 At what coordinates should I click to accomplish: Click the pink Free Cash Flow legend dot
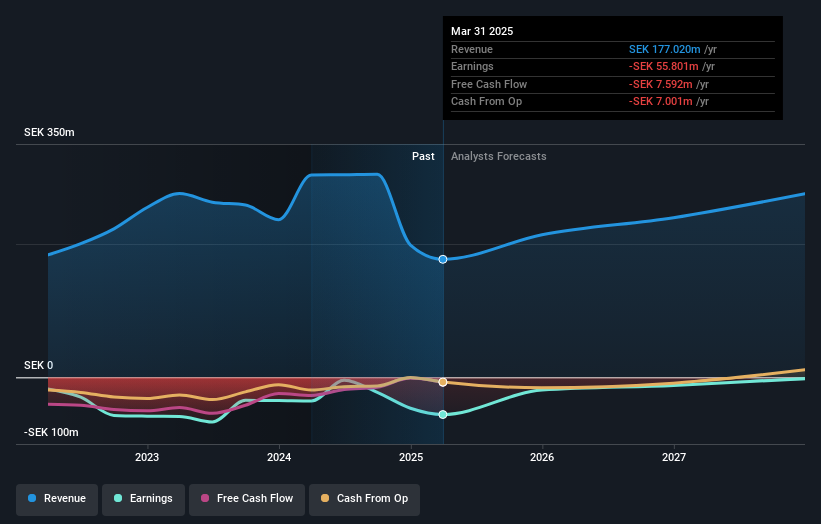point(205,498)
